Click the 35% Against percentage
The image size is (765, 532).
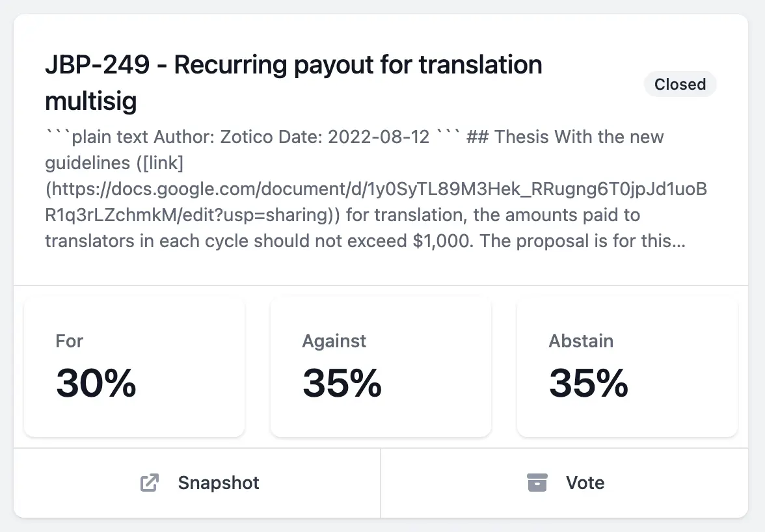pos(342,383)
